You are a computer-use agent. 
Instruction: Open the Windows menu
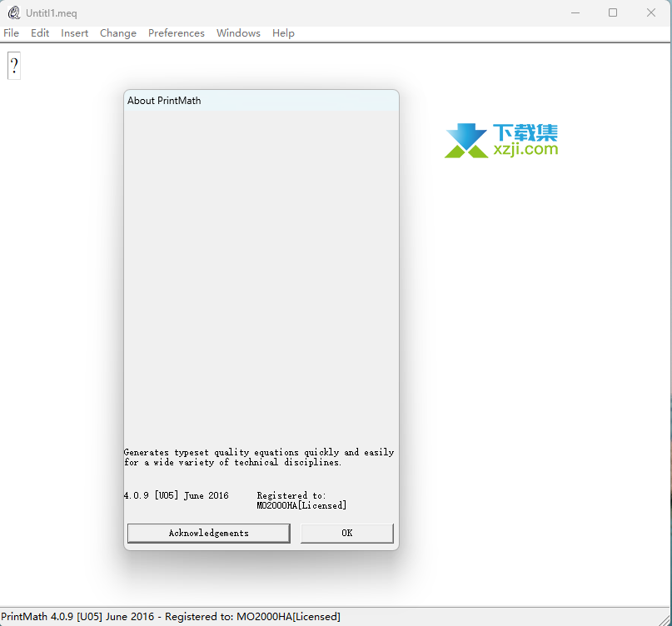(x=238, y=33)
